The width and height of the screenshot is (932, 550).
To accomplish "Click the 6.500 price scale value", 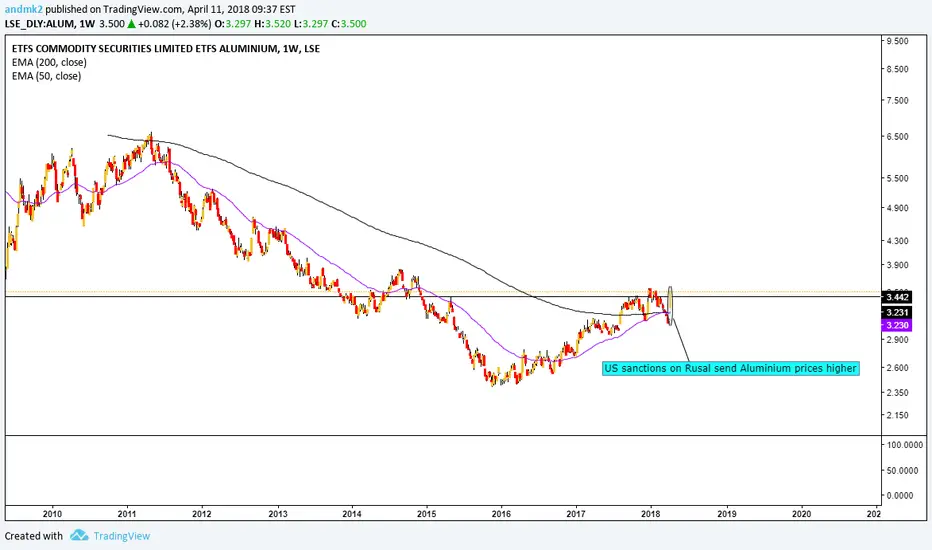I will pyautogui.click(x=898, y=136).
